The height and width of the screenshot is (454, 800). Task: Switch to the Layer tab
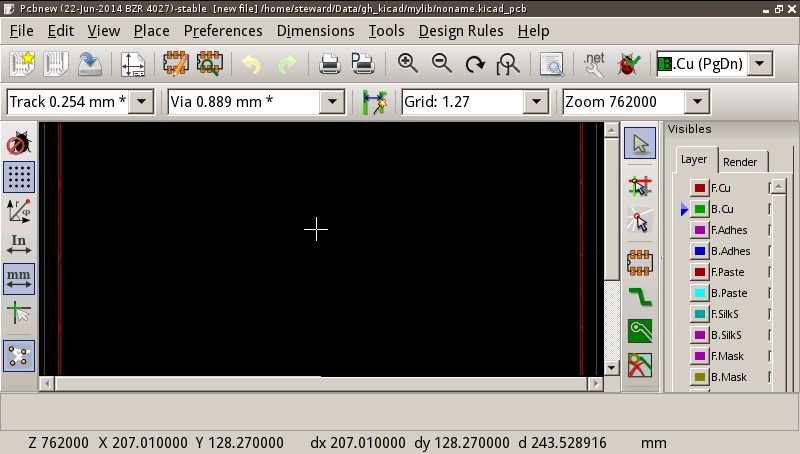tap(694, 160)
